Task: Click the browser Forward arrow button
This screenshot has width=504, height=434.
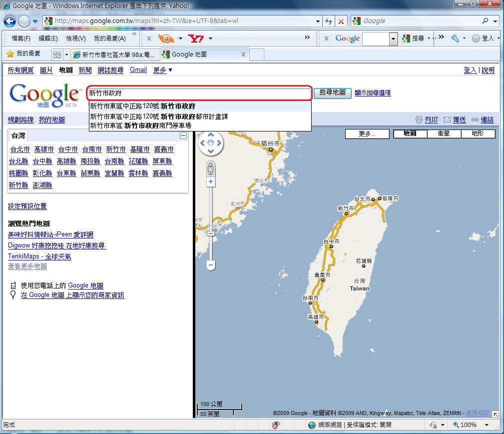Action: pyautogui.click(x=24, y=21)
